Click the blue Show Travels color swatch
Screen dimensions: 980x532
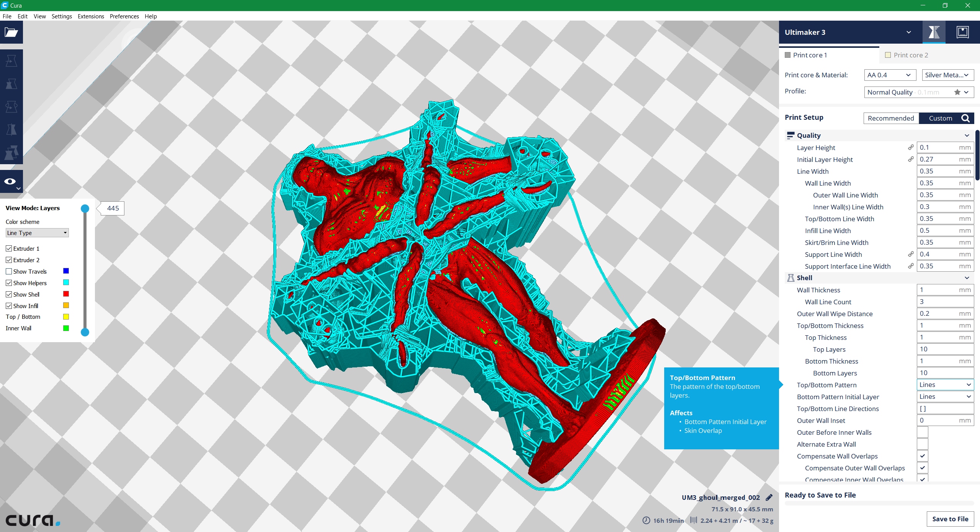click(x=66, y=271)
